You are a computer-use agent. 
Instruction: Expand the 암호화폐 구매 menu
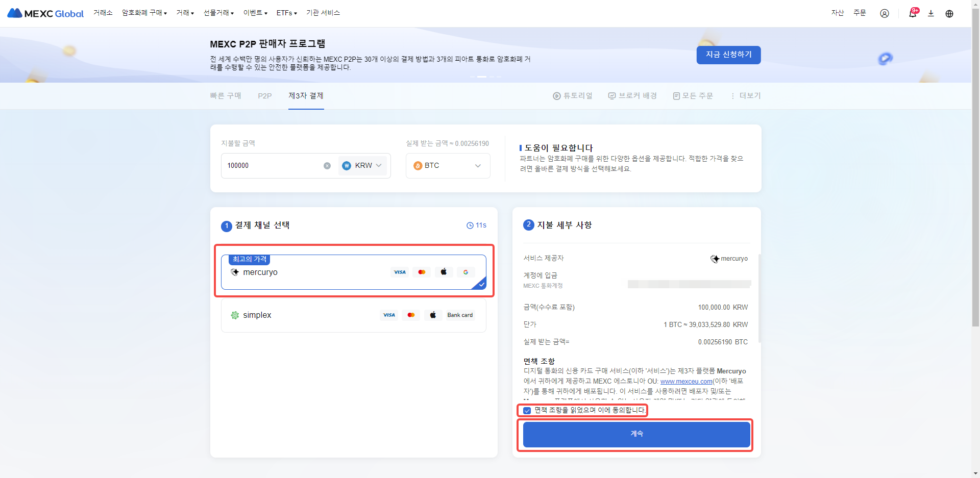point(144,13)
